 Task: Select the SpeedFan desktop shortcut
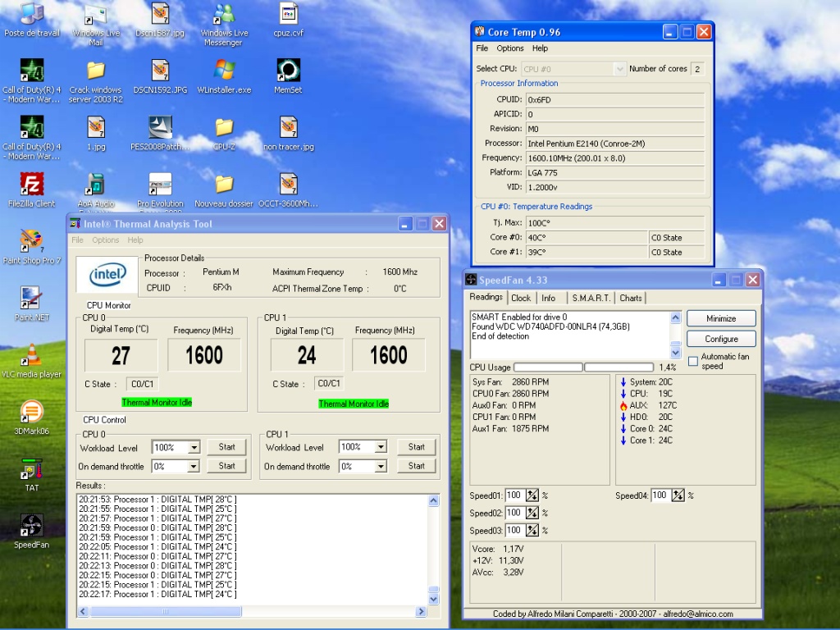[32, 532]
